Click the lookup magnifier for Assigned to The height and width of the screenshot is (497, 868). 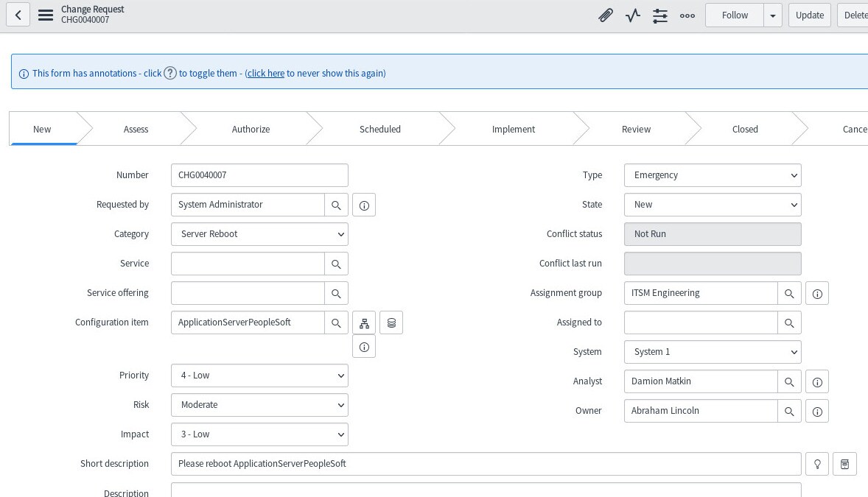pyautogui.click(x=789, y=322)
